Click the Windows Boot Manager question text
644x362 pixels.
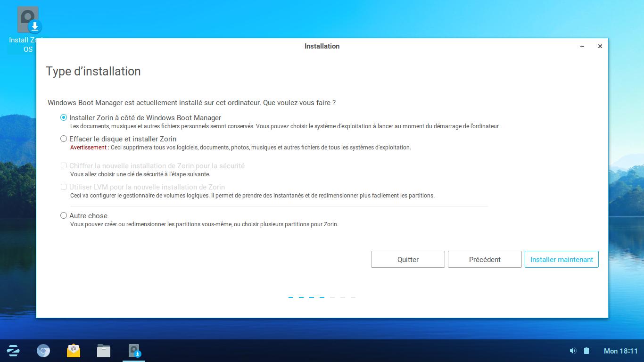click(191, 103)
